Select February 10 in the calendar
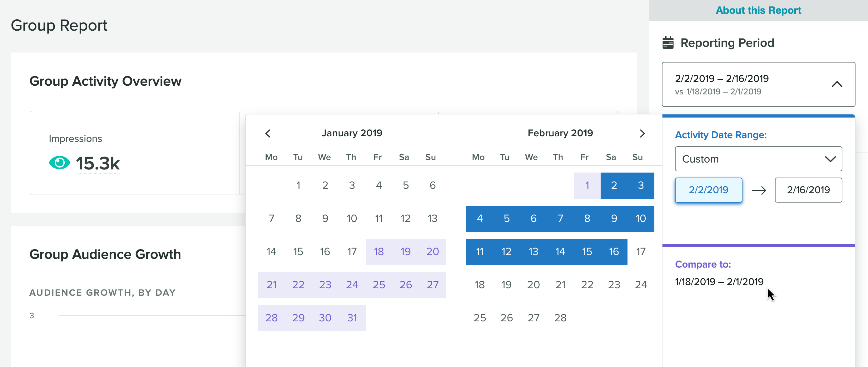The width and height of the screenshot is (868, 367). click(641, 219)
